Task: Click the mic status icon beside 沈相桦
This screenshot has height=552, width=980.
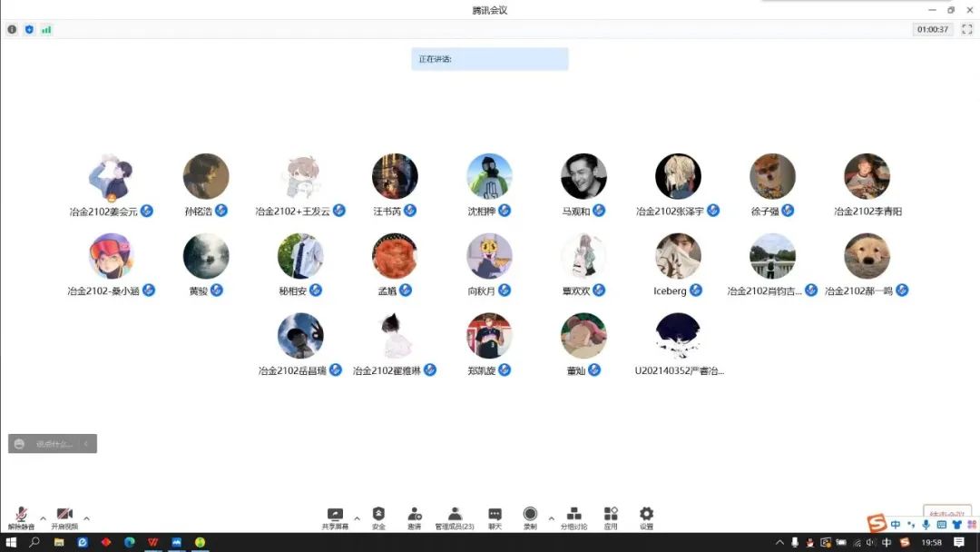Action: (x=505, y=211)
